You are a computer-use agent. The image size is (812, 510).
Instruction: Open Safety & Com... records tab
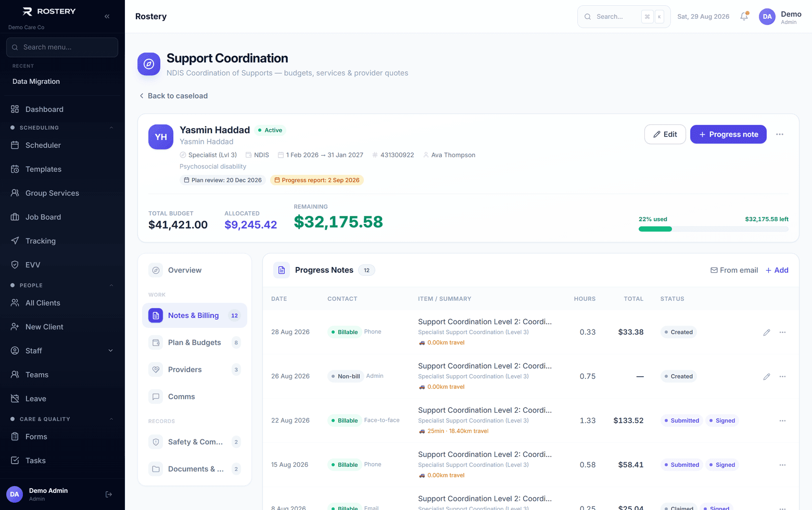[194, 442]
